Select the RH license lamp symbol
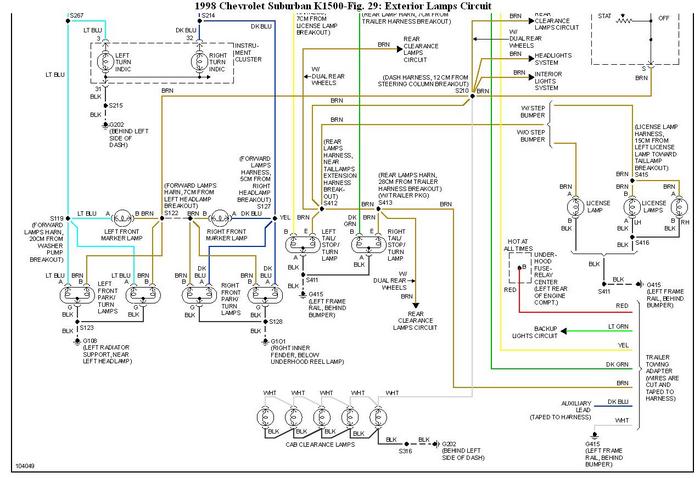Viewport: 700px width, 478px height. (679, 208)
